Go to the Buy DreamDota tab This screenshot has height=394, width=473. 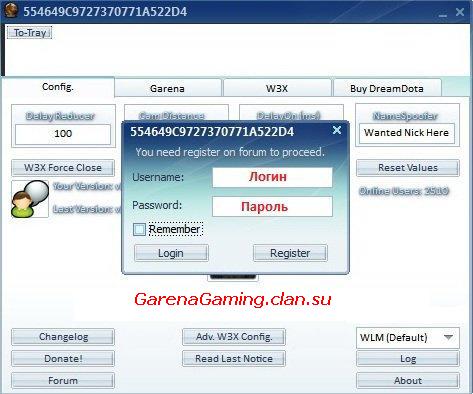tap(387, 88)
